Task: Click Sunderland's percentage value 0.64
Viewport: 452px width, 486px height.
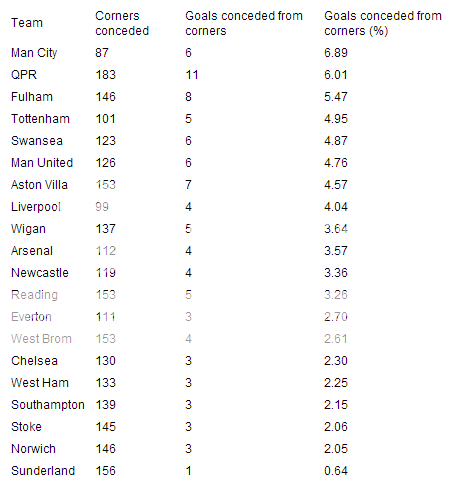Action: click(x=336, y=471)
